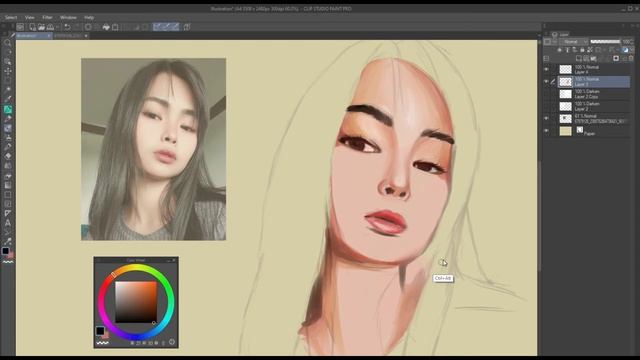640x360 pixels.
Task: Select the Layer 2 row
Action: 594,106
